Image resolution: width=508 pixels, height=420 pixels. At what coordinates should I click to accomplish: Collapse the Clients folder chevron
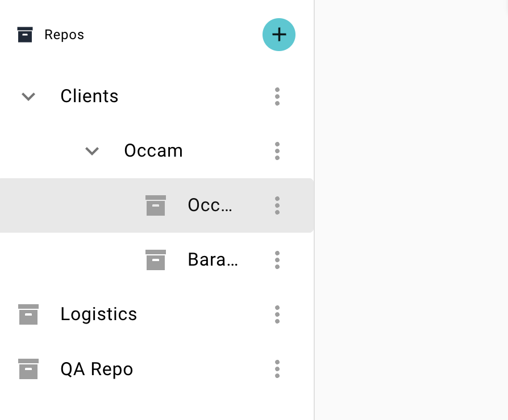pos(28,96)
